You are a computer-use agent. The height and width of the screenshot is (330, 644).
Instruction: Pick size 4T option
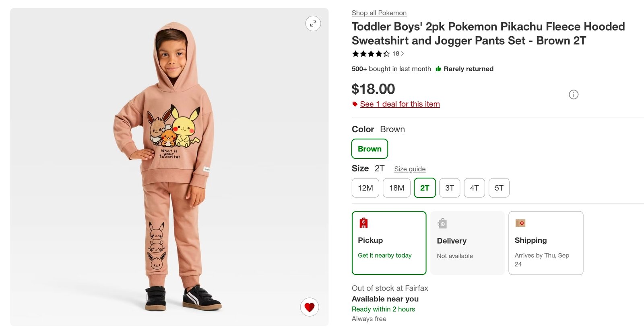pos(475,188)
